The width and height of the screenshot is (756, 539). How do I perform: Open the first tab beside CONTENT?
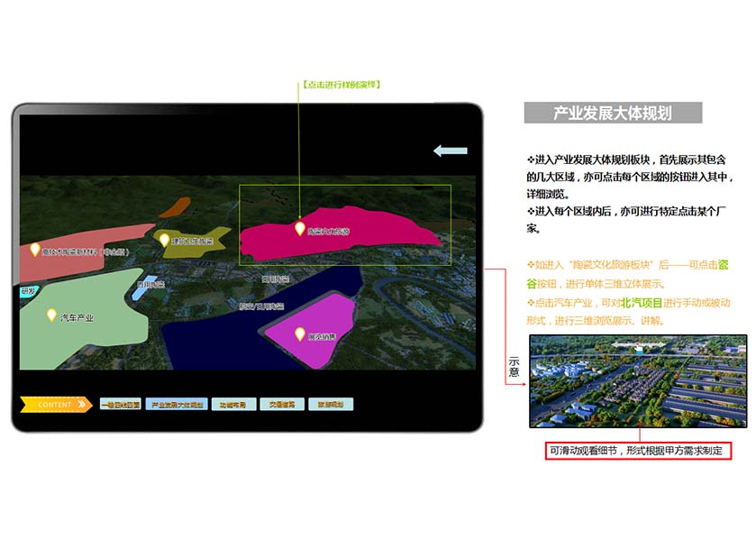coord(120,405)
